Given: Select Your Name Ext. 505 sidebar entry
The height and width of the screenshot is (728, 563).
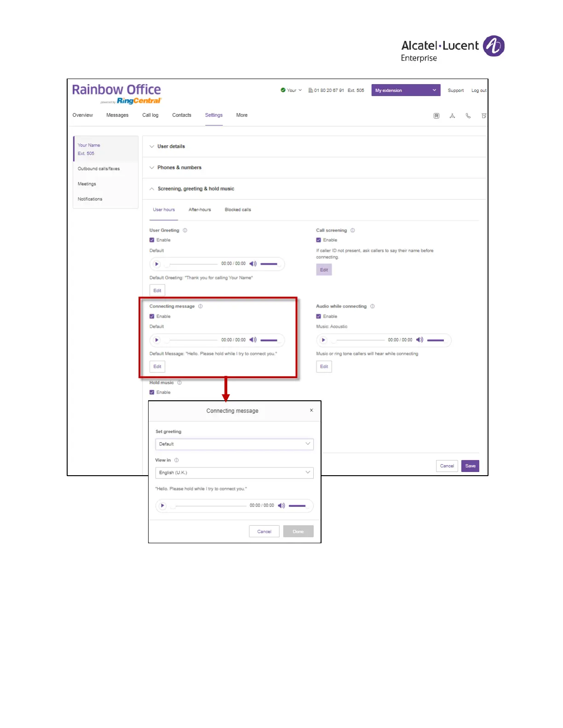Looking at the screenshot, I should tap(105, 149).
